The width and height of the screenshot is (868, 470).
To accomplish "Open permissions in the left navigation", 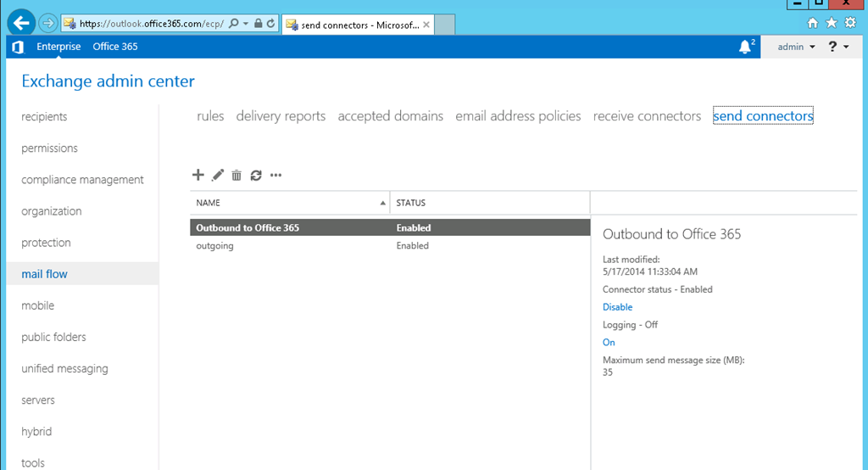I will coord(49,148).
